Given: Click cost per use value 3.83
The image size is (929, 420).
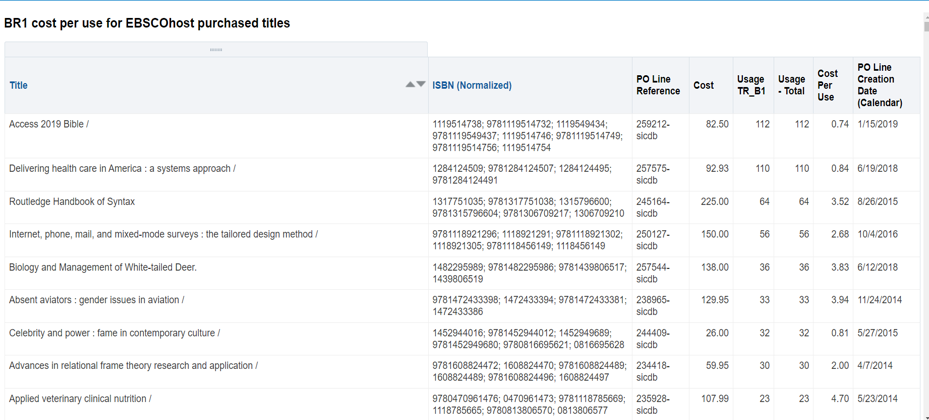Looking at the screenshot, I should click(x=840, y=268).
